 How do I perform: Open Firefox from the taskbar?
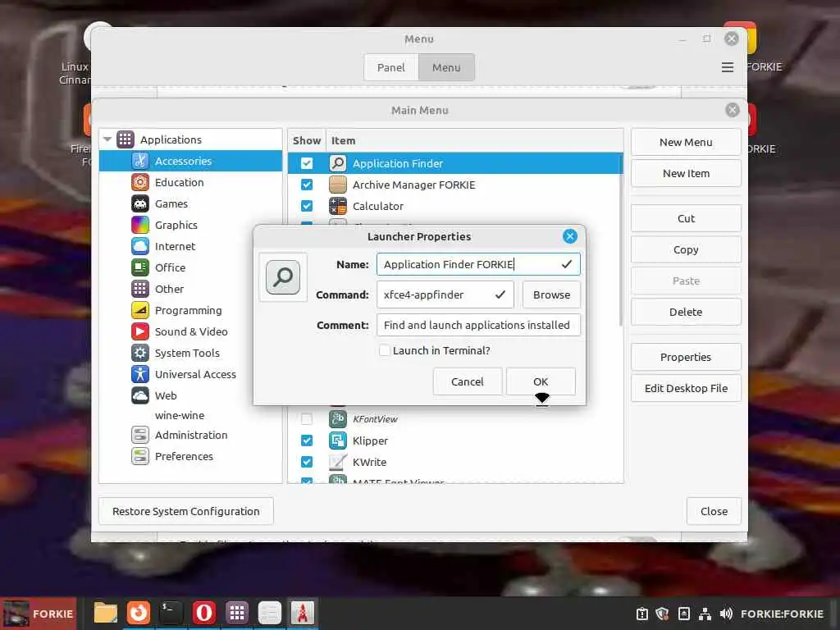tap(138, 613)
